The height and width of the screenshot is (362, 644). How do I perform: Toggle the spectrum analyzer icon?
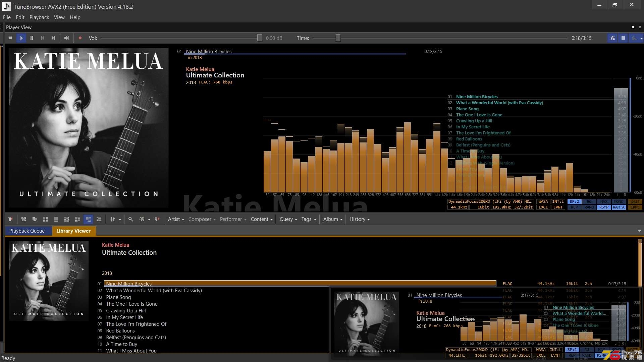click(634, 38)
